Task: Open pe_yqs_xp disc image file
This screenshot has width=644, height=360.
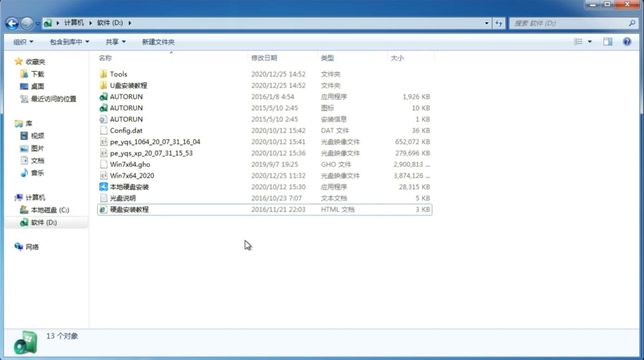Action: point(152,153)
